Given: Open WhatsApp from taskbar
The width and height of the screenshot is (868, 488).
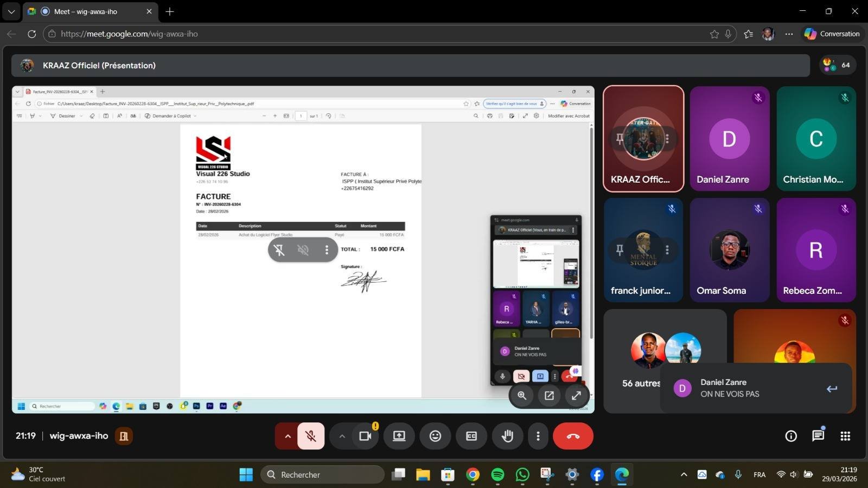Looking at the screenshot, I should tap(522, 474).
